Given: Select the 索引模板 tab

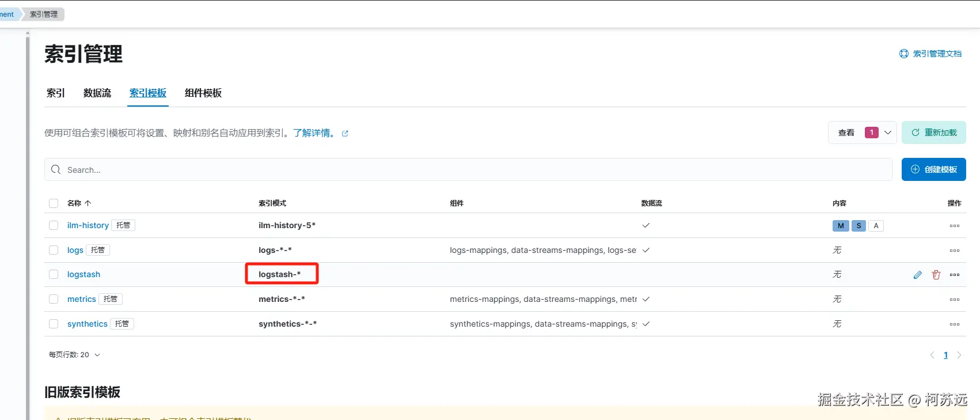Looking at the screenshot, I should point(148,93).
